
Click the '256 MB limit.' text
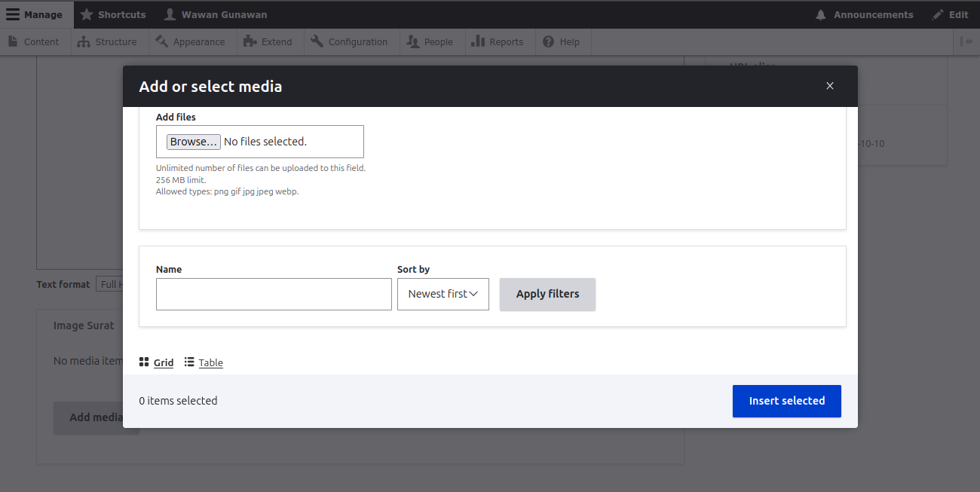coord(181,180)
